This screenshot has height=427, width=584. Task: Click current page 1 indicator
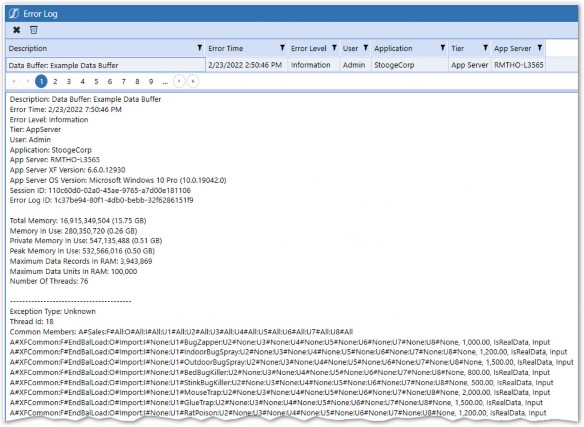pyautogui.click(x=41, y=81)
